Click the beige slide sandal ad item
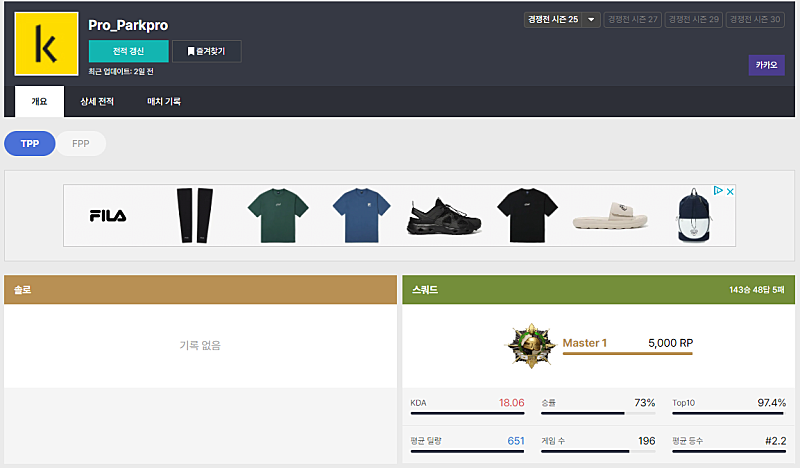Screen dimensions: 800x468 [x=610, y=216]
